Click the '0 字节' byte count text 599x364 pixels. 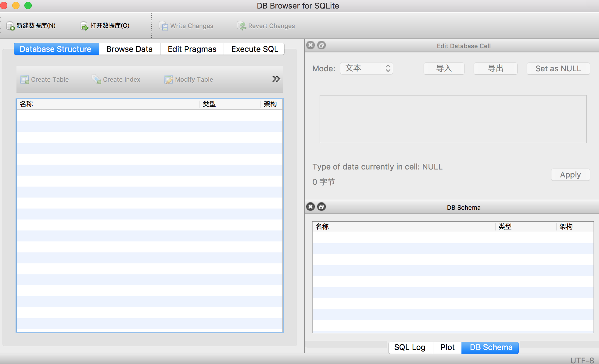[324, 182]
